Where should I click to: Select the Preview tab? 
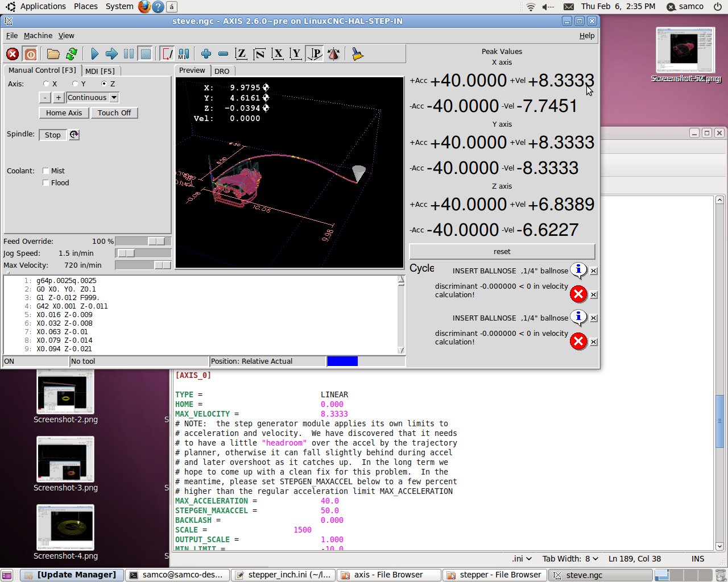point(192,70)
